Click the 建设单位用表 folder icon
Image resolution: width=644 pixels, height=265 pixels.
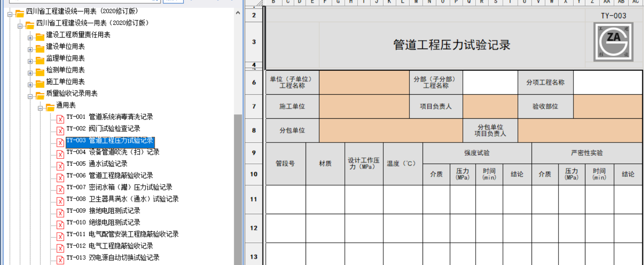click(x=40, y=49)
